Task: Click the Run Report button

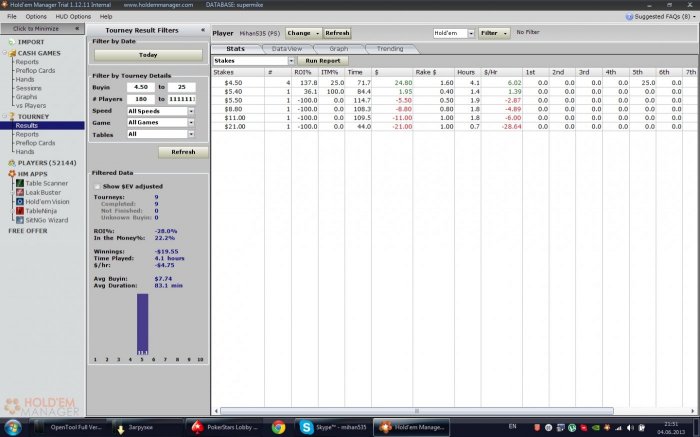Action: [x=323, y=61]
